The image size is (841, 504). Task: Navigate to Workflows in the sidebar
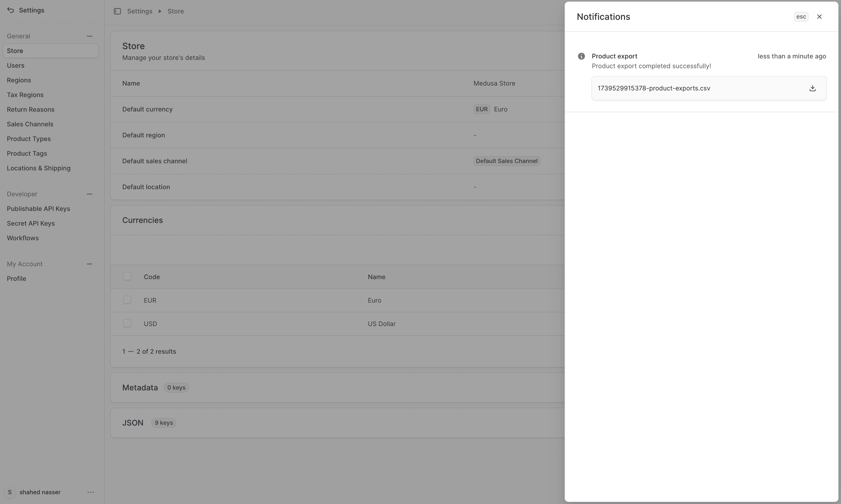pyautogui.click(x=23, y=238)
